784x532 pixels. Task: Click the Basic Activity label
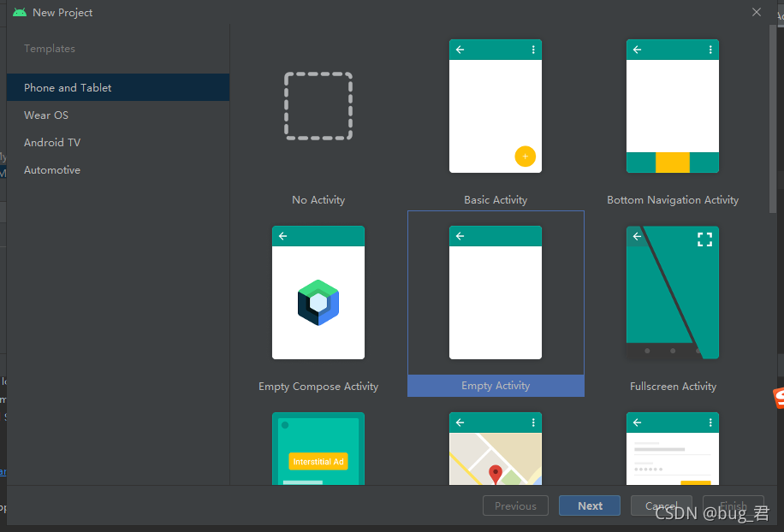(496, 200)
